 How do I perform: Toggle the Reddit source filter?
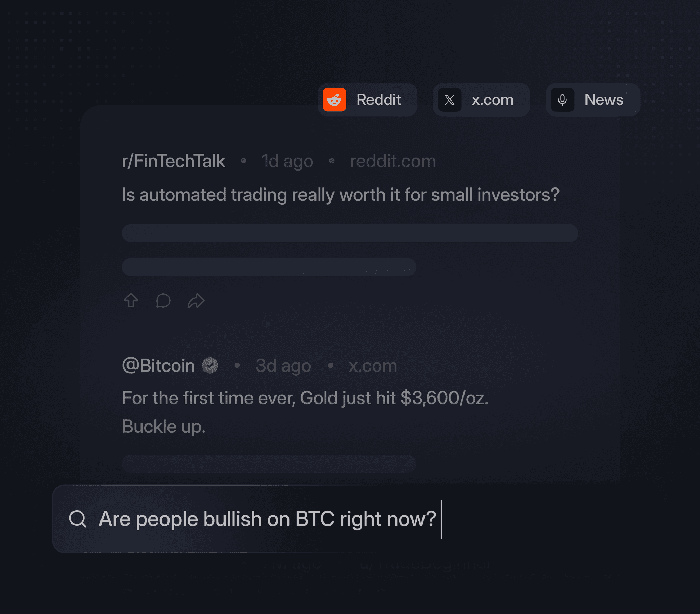point(368,100)
